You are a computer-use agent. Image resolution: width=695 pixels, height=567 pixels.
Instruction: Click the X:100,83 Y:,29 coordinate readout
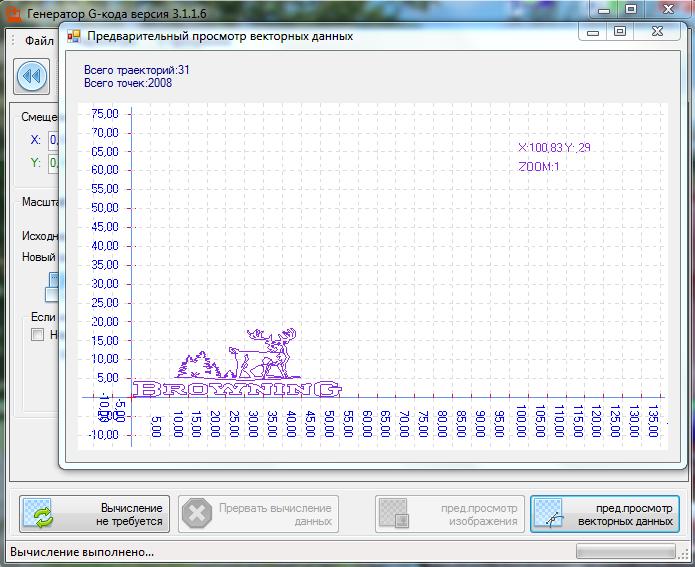554,148
